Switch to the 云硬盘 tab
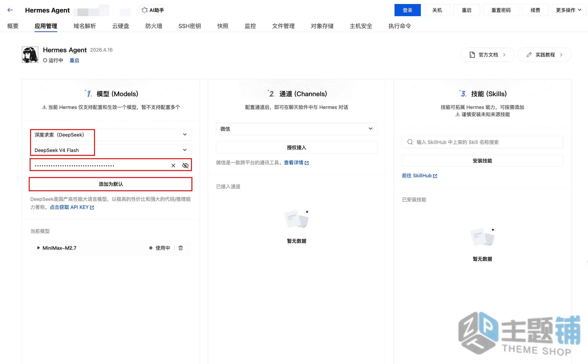This screenshot has width=588, height=364. (x=121, y=26)
